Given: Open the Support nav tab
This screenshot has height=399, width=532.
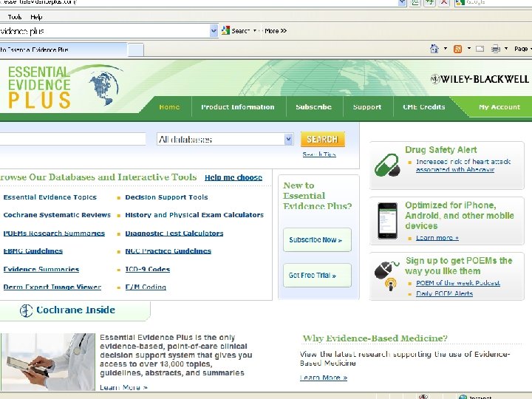Looking at the screenshot, I should pyautogui.click(x=367, y=107).
